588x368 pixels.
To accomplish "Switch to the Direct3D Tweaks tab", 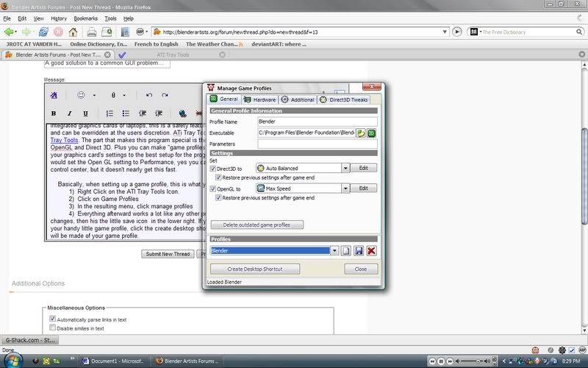I will 343,99.
